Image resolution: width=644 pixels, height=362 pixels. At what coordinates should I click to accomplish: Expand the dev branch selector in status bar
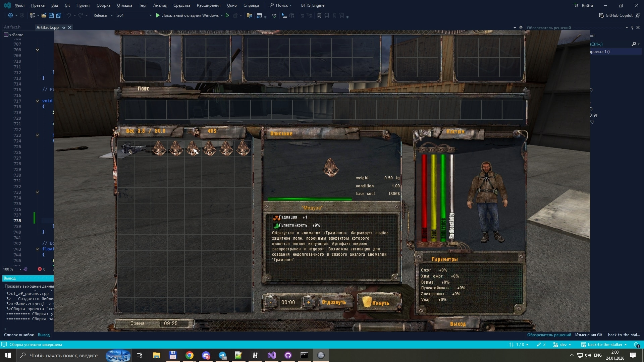(x=563, y=345)
